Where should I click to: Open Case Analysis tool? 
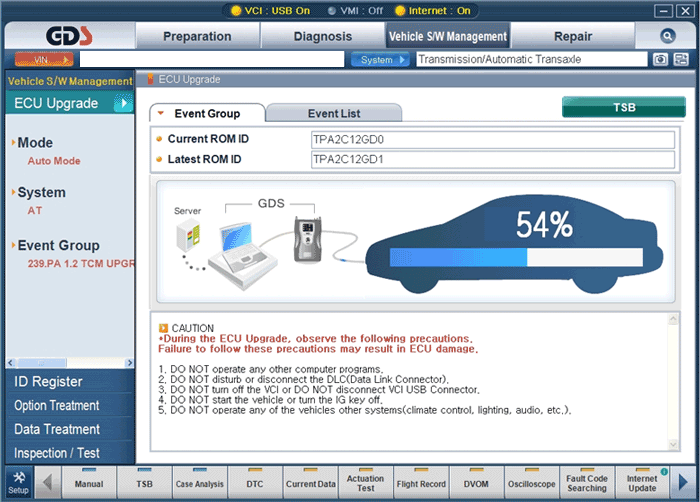click(x=200, y=482)
